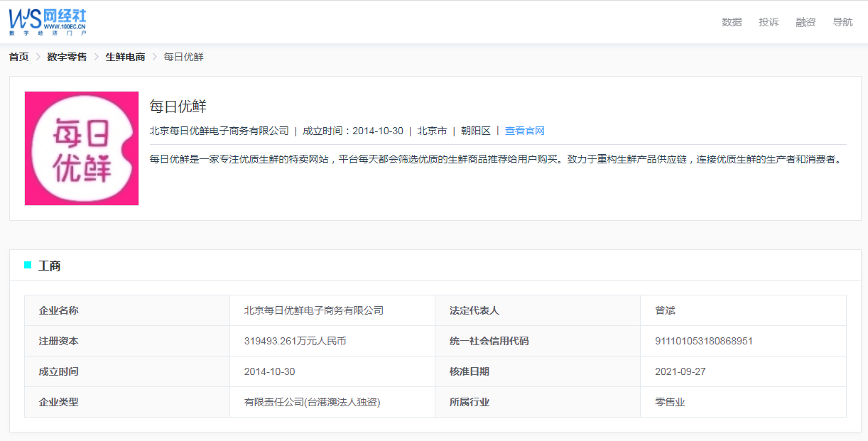
Task: Open the 数据 navigation menu
Action: pos(732,22)
